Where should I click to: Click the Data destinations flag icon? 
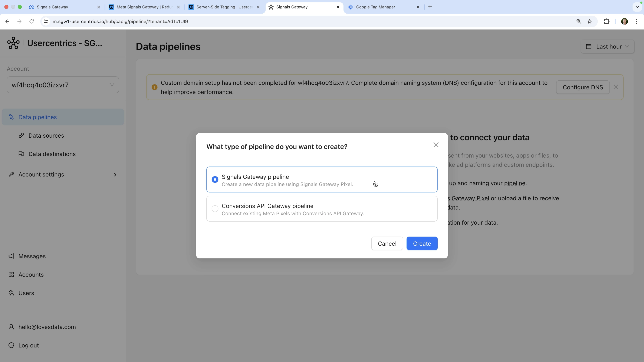(21, 154)
